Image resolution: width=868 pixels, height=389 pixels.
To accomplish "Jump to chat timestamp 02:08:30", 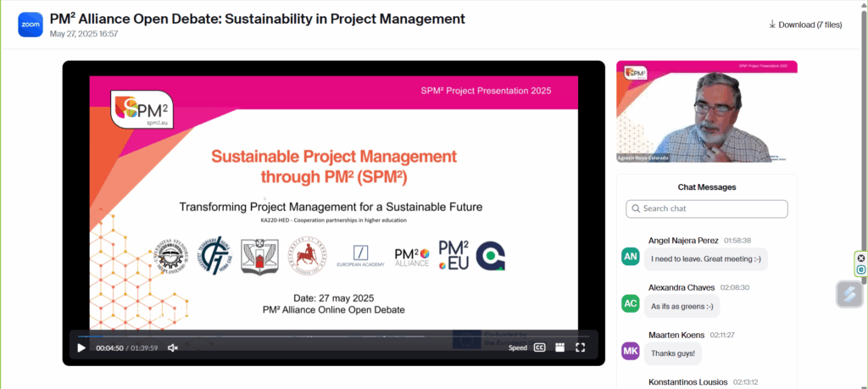I will pos(736,288).
